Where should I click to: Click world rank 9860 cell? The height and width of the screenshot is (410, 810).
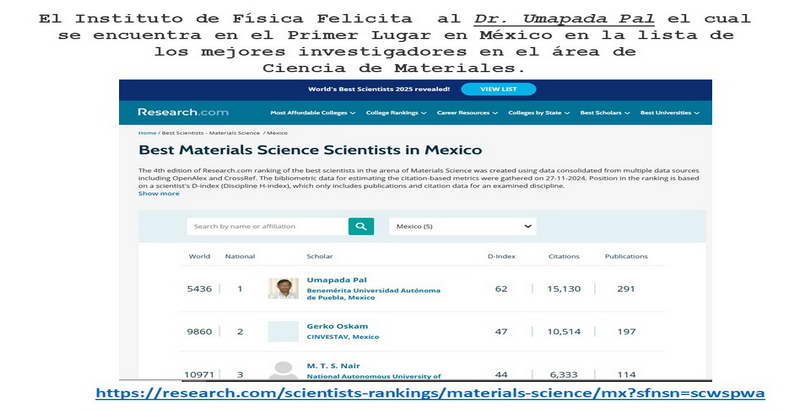click(x=199, y=332)
